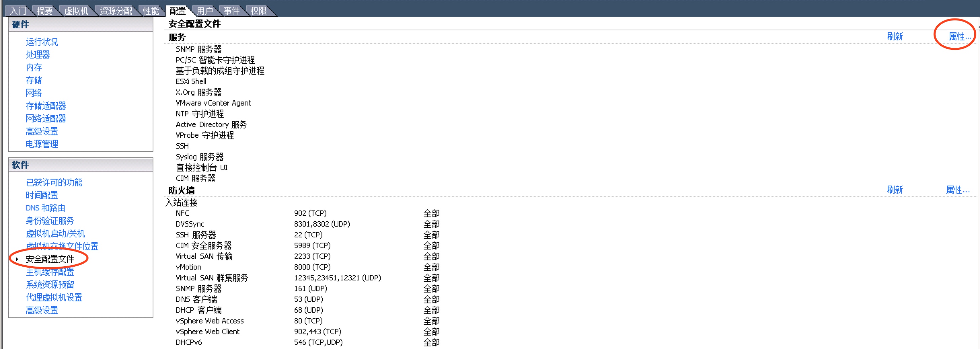Open DNS 和路由 settings
The height and width of the screenshot is (349, 980).
point(45,208)
